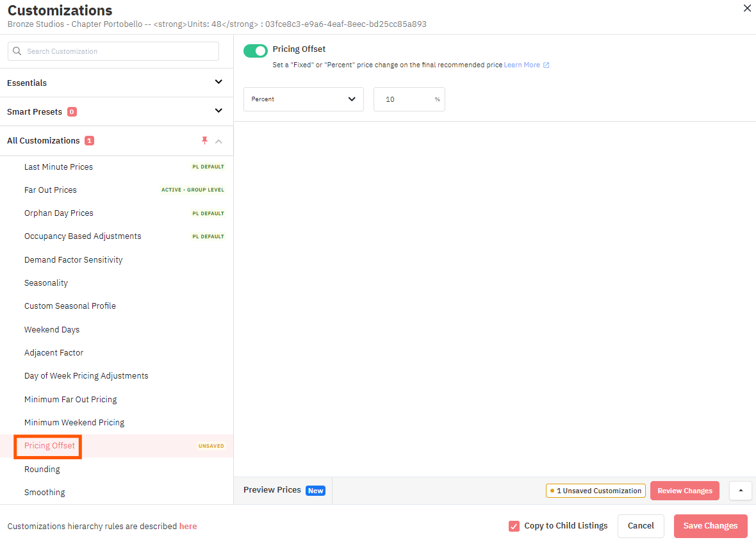Screen dimensions: 756x540
Task: Click the Review Changes button
Action: point(685,491)
